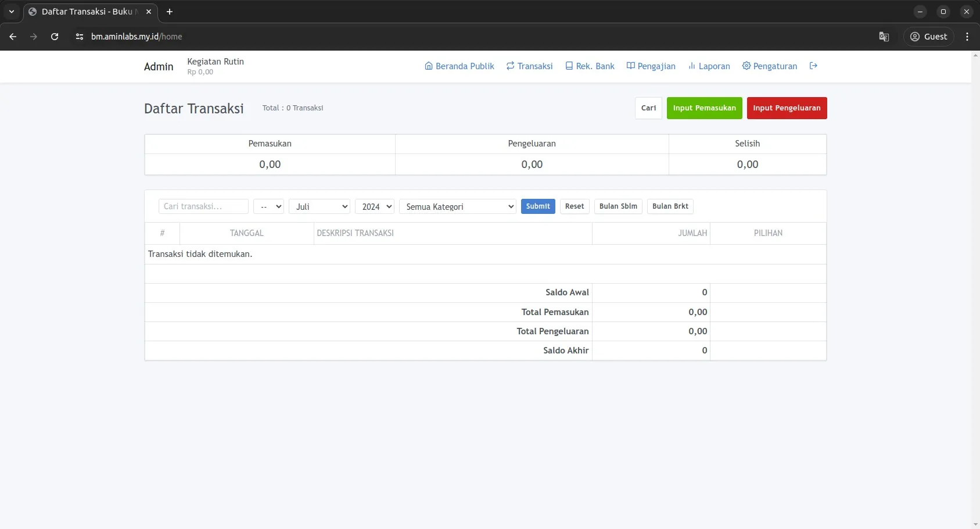Click the Pengeluaran summary header
The width and height of the screenshot is (980, 529).
pyautogui.click(x=532, y=144)
